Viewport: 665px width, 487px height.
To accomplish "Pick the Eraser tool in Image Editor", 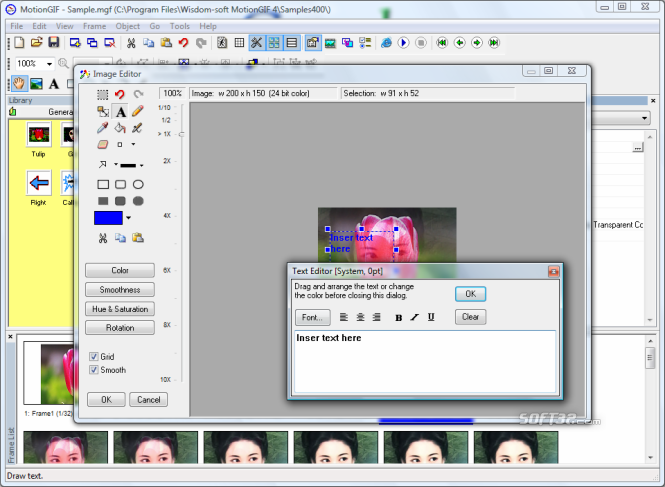I will tap(103, 144).
